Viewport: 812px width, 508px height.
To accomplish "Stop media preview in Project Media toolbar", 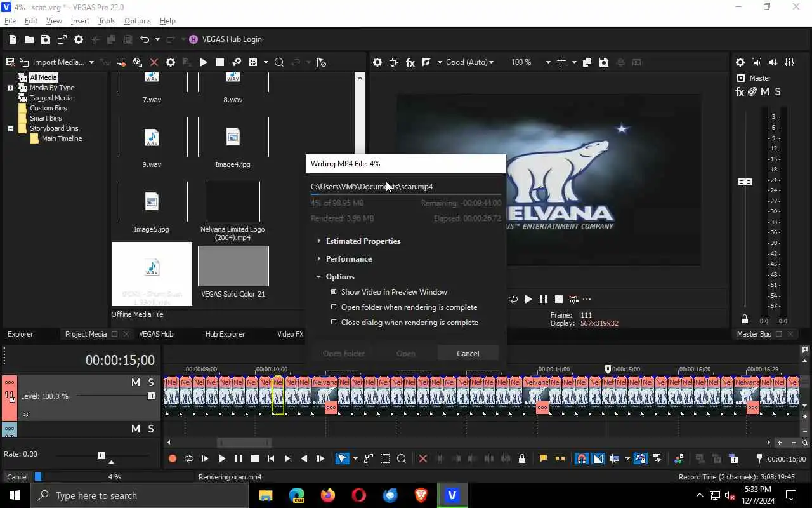I will [x=220, y=62].
